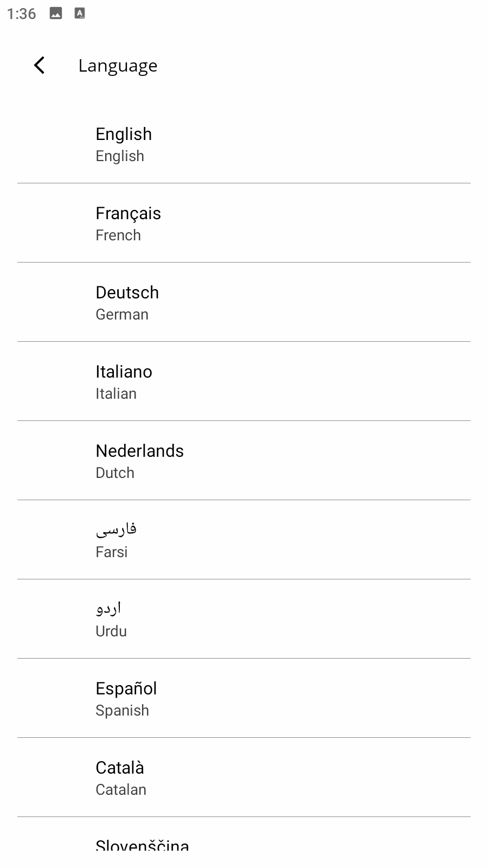Screen dimensions: 488x868
Task: Tap the image notification icon in status bar
Action: click(x=56, y=13)
